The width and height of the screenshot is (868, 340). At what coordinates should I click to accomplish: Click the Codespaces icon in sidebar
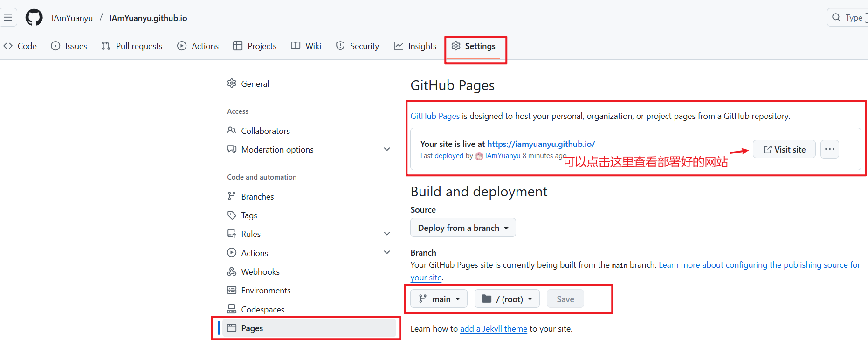(x=232, y=309)
